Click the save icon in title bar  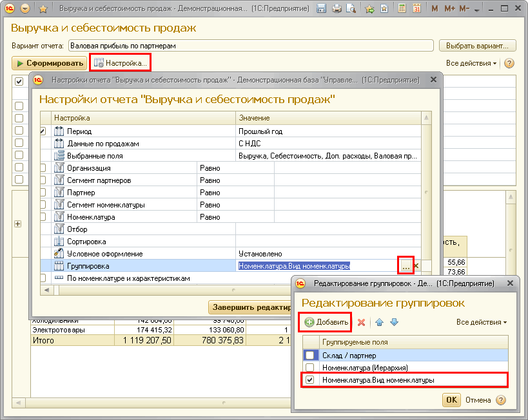322,9
